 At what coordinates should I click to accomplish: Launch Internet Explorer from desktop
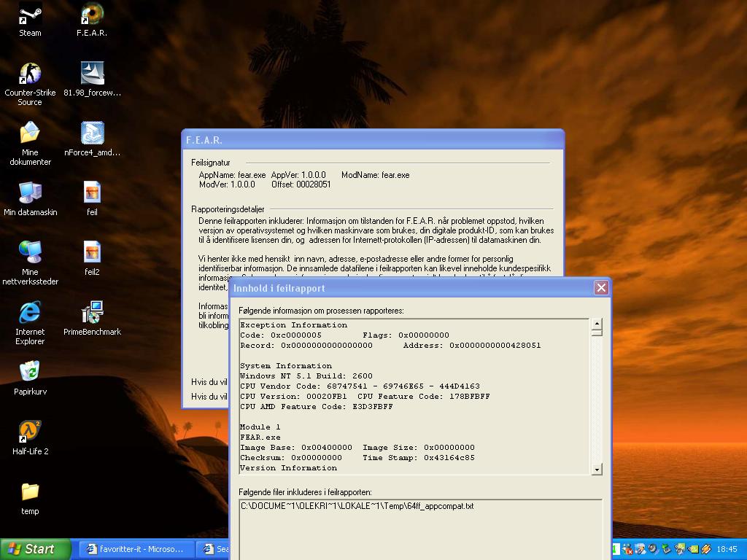tap(30, 322)
